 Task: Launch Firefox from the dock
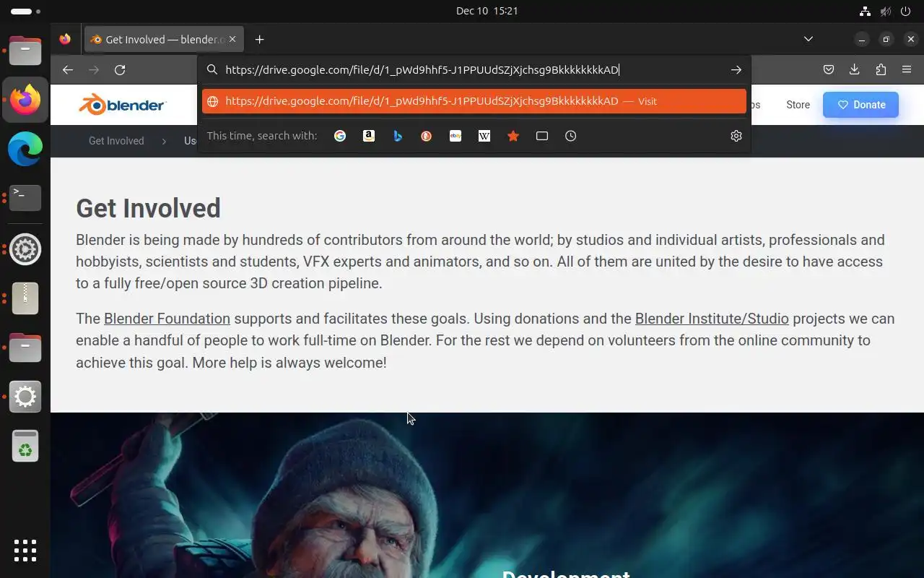(25, 100)
